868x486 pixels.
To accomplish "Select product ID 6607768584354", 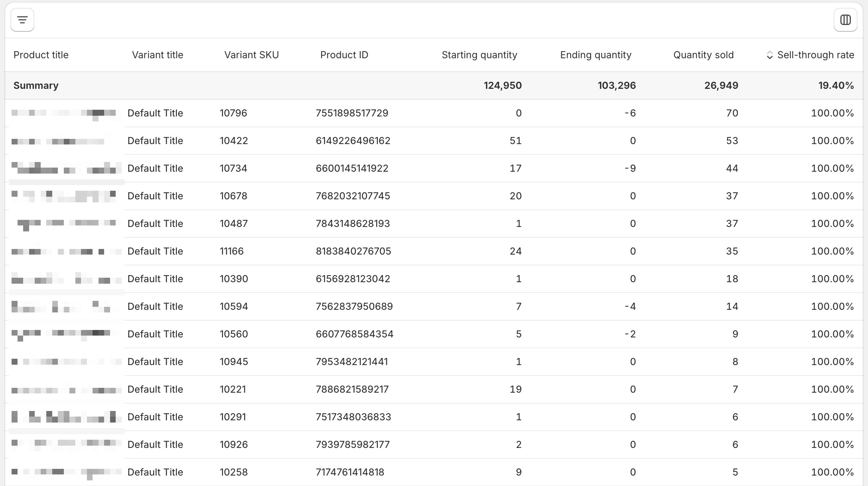I will tap(355, 334).
